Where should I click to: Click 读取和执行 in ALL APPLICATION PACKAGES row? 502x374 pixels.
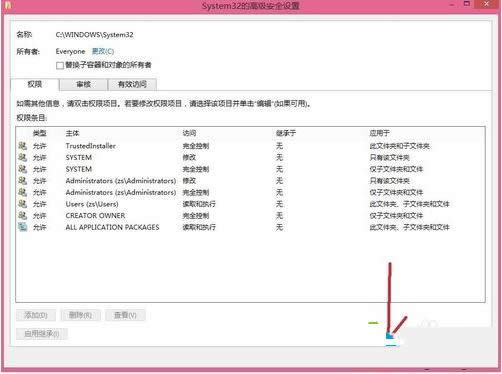pos(199,227)
